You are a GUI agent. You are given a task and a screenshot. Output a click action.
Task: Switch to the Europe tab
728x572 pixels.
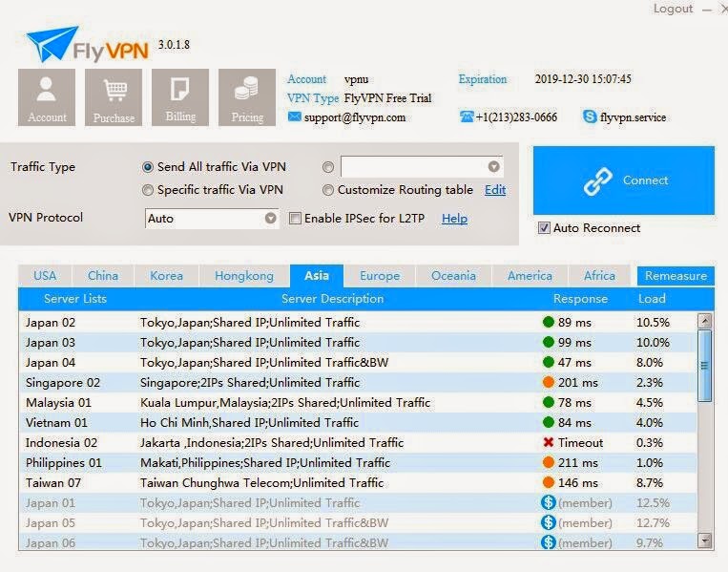click(380, 276)
